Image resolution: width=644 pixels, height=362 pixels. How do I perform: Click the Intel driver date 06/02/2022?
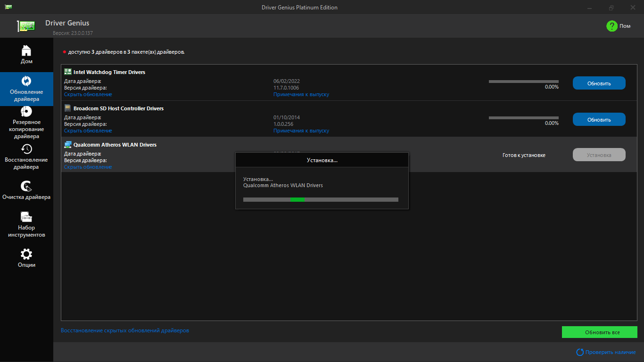tap(287, 81)
